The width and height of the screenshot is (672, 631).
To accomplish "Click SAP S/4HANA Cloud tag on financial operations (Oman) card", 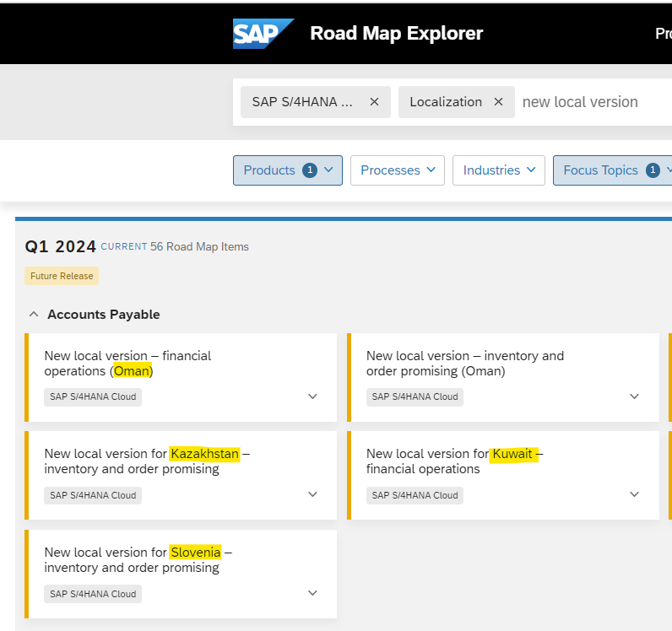I will coord(93,396).
